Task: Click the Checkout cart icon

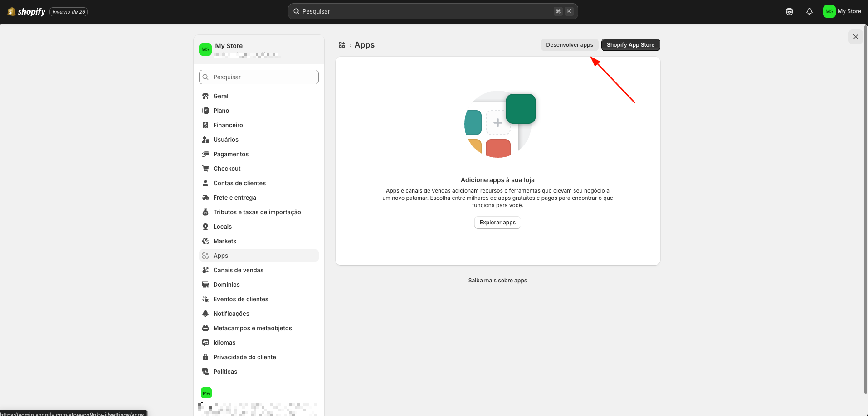Action: click(x=205, y=169)
